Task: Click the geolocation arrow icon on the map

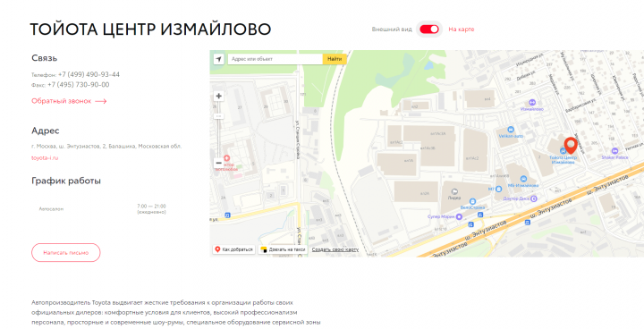Action: click(x=219, y=59)
